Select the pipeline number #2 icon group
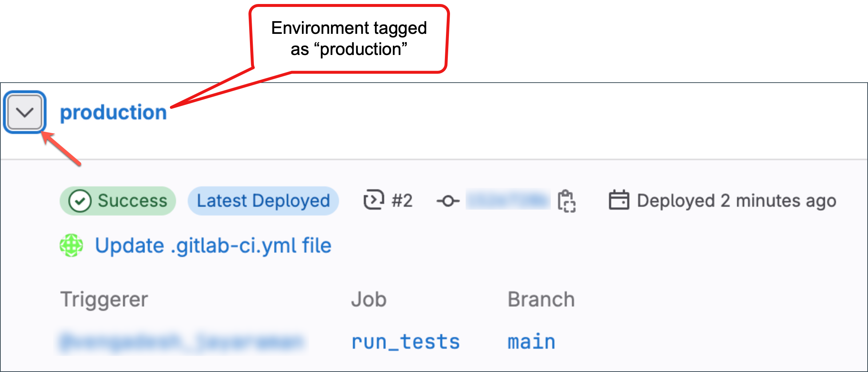The height and width of the screenshot is (372, 868). point(387,201)
